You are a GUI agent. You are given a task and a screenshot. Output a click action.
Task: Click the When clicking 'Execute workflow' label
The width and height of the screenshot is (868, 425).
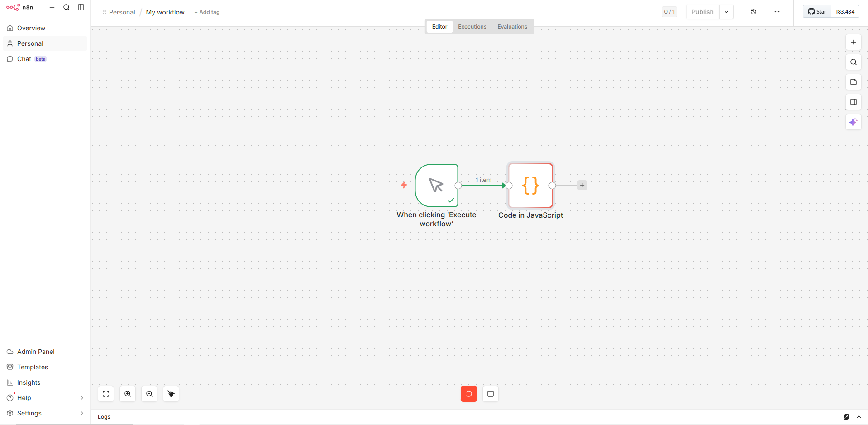pos(437,220)
